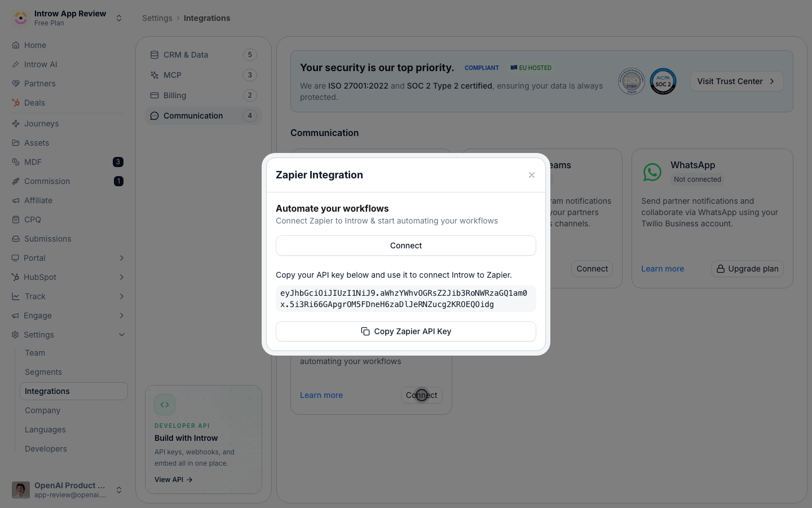Click the AICPA SOC 2 badge
This screenshot has height=508, width=812.
tap(663, 81)
